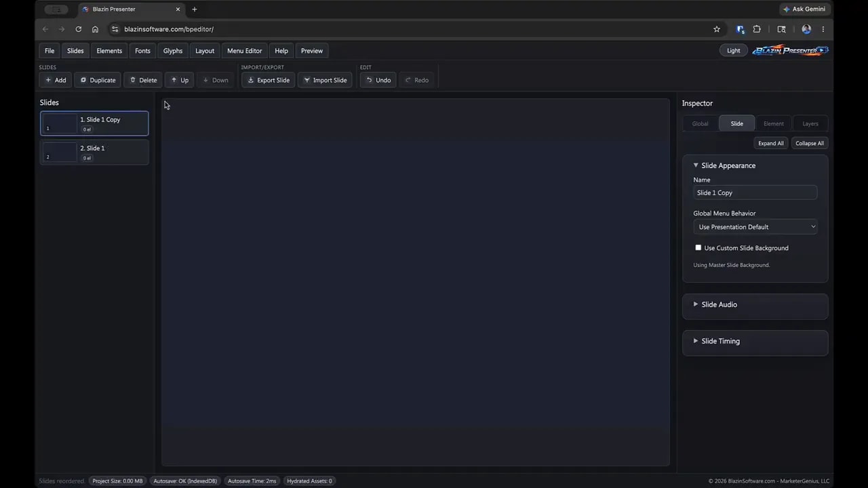Viewport: 868px width, 488px height.
Task: Add a new slide
Action: pos(56,80)
